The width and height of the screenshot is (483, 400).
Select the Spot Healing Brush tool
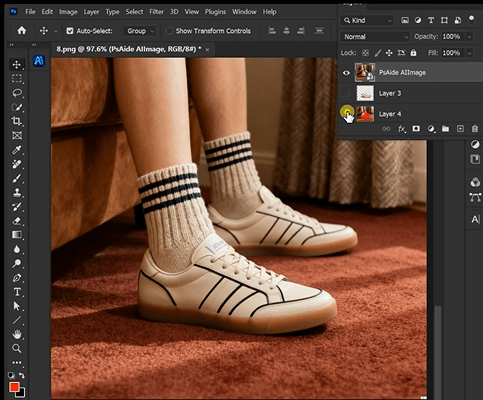[x=17, y=164]
